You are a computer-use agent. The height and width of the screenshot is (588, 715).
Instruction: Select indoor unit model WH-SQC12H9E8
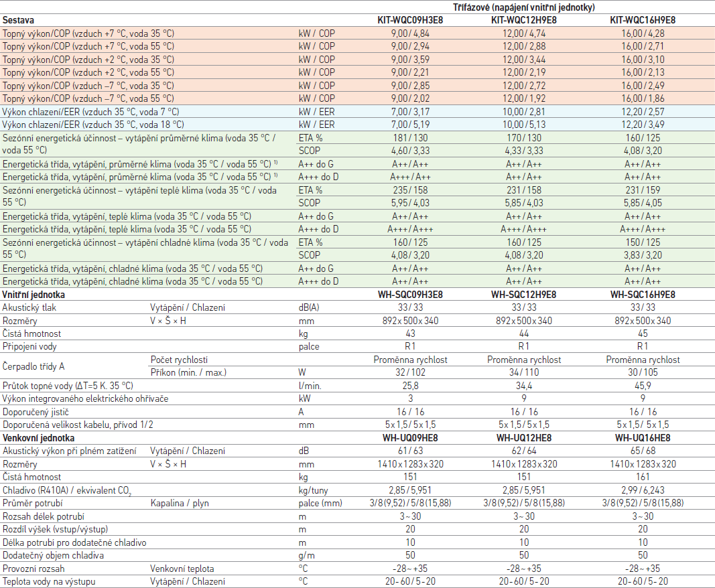523,295
